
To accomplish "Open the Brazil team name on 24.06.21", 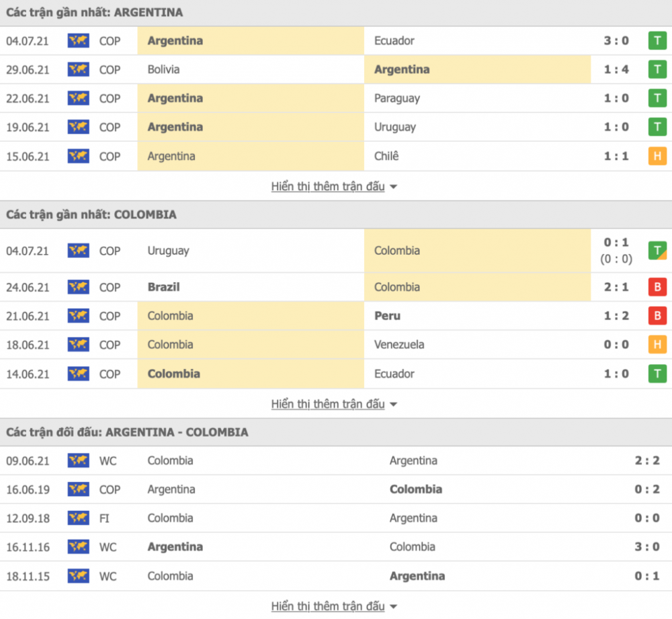I will pyautogui.click(x=164, y=287).
